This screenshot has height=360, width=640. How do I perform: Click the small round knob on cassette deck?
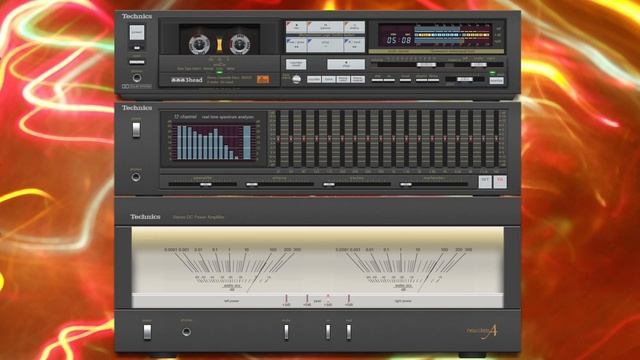point(297,79)
